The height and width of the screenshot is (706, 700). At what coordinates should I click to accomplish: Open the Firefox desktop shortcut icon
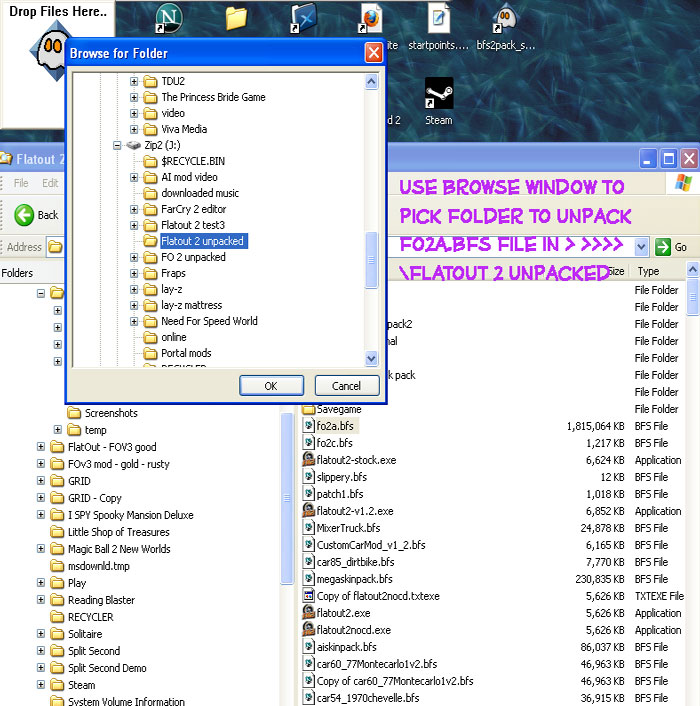[371, 18]
